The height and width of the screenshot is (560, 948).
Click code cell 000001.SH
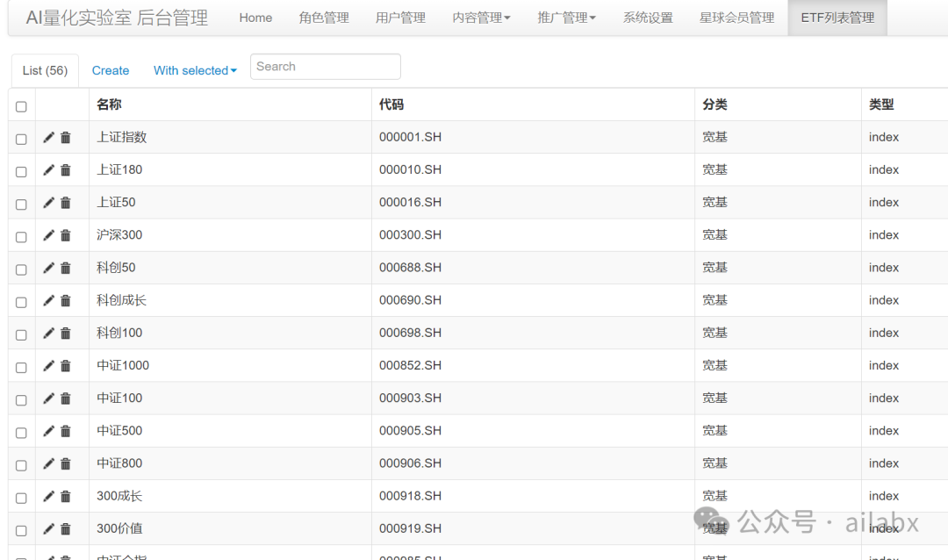point(410,137)
